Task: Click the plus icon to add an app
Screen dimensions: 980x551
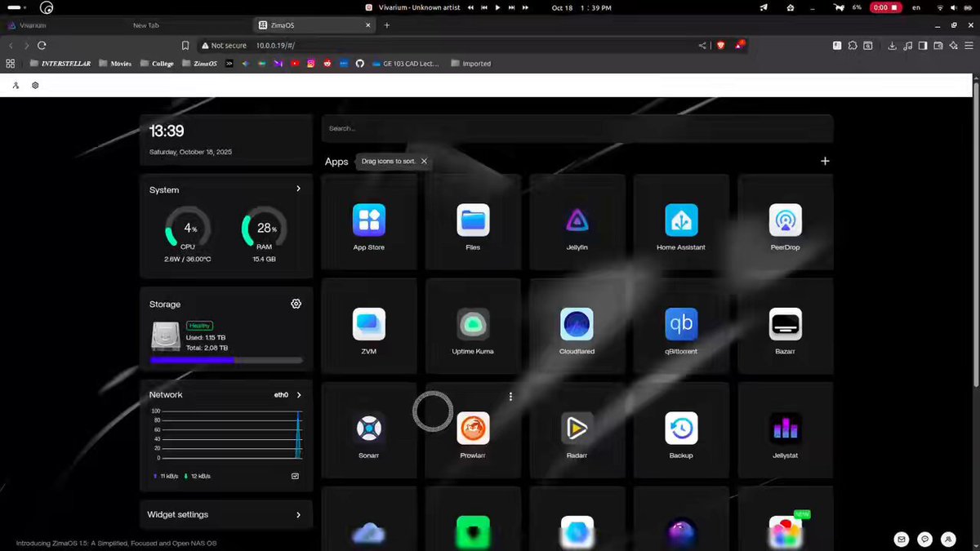Action: point(825,161)
